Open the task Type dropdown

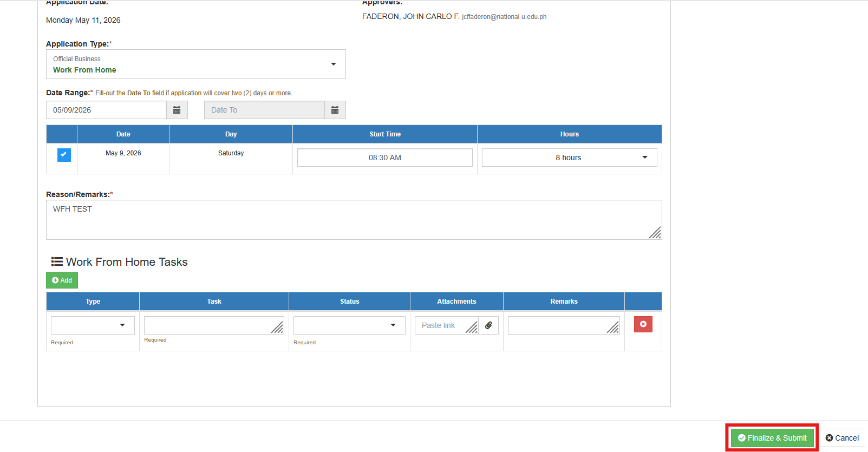pos(93,325)
